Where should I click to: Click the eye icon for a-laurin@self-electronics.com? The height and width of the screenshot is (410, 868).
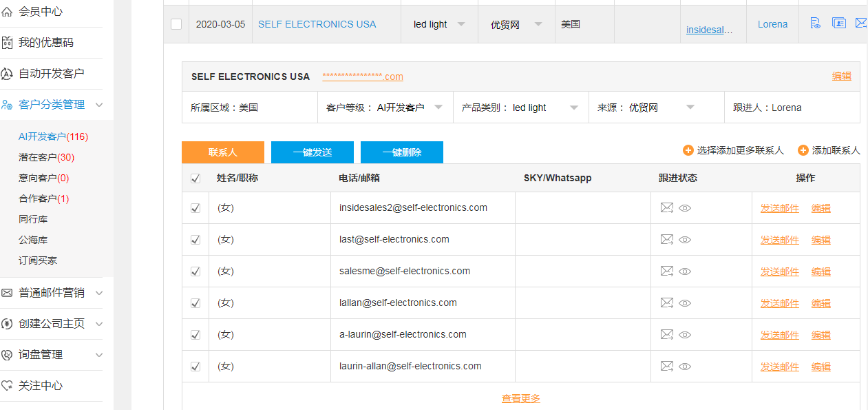[x=685, y=335]
